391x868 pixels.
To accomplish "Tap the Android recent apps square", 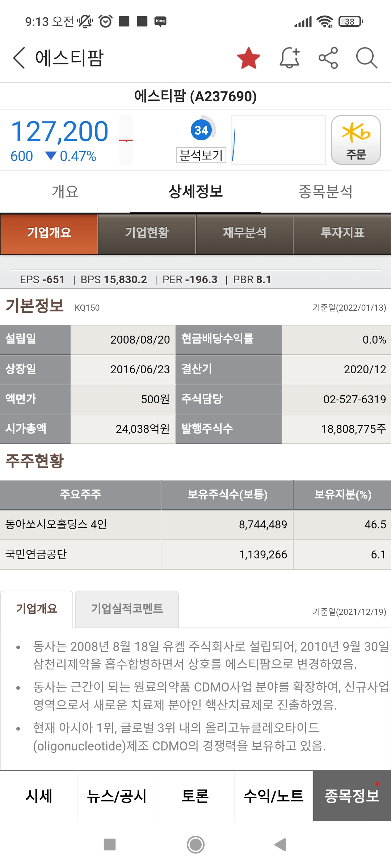I will tap(110, 844).
